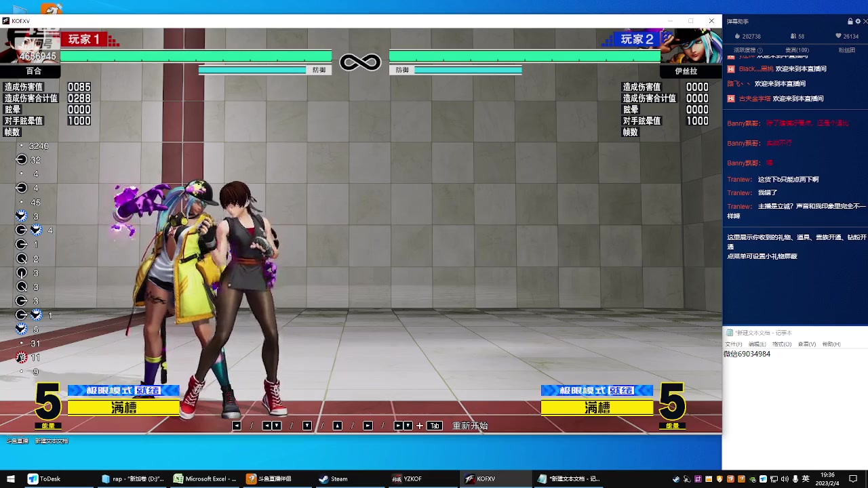
Task: Switch to 活跃度榜 tab
Action: (745, 50)
